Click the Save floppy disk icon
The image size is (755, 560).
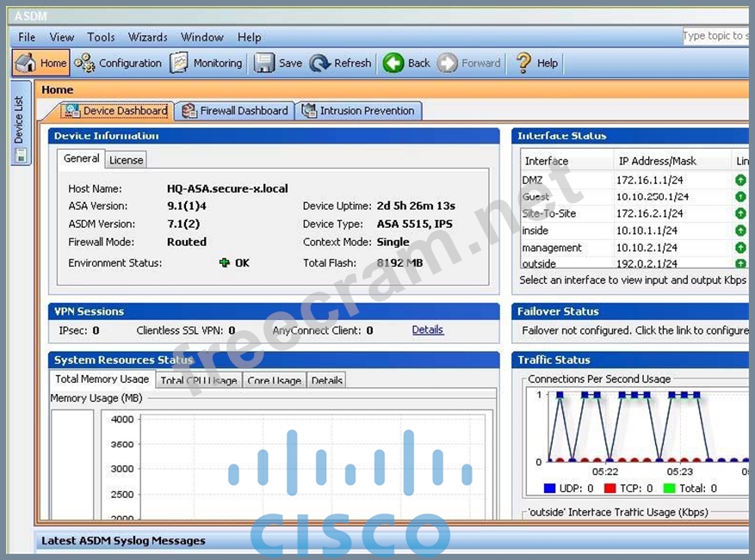point(264,63)
